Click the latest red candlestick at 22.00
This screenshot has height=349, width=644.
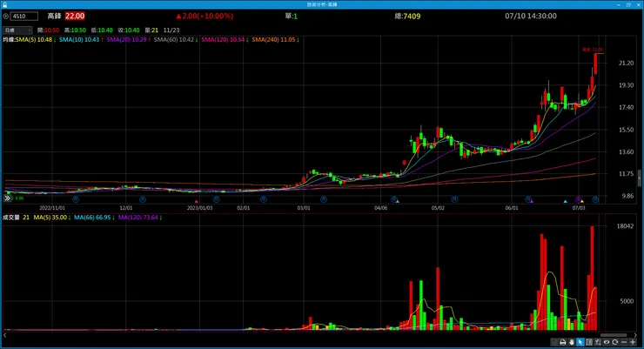click(x=595, y=64)
